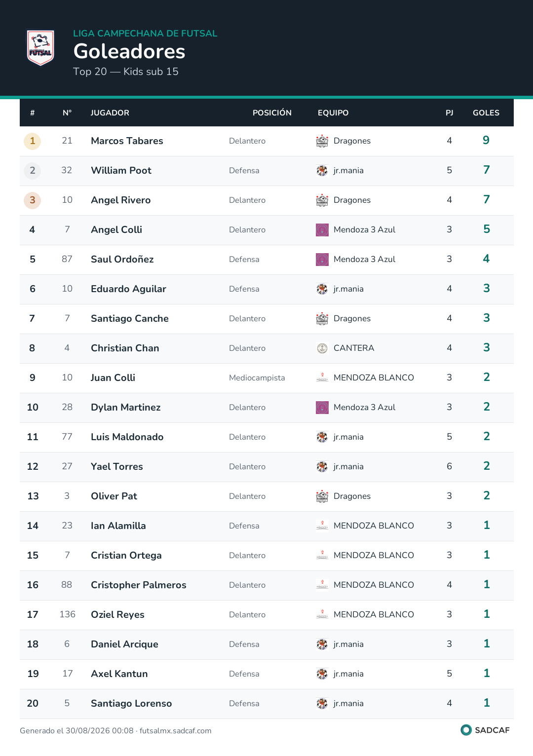Select the JUGADOR column header
The image size is (533, 756).
coord(110,113)
